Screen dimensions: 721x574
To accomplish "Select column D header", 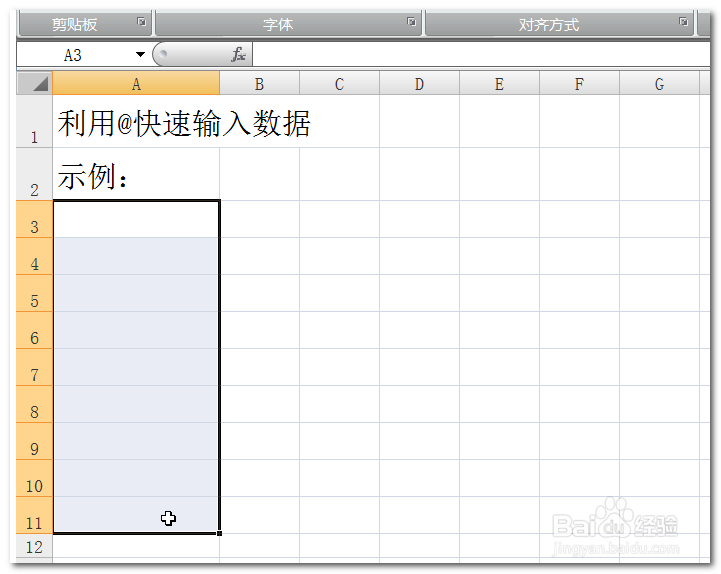I will coord(419,84).
